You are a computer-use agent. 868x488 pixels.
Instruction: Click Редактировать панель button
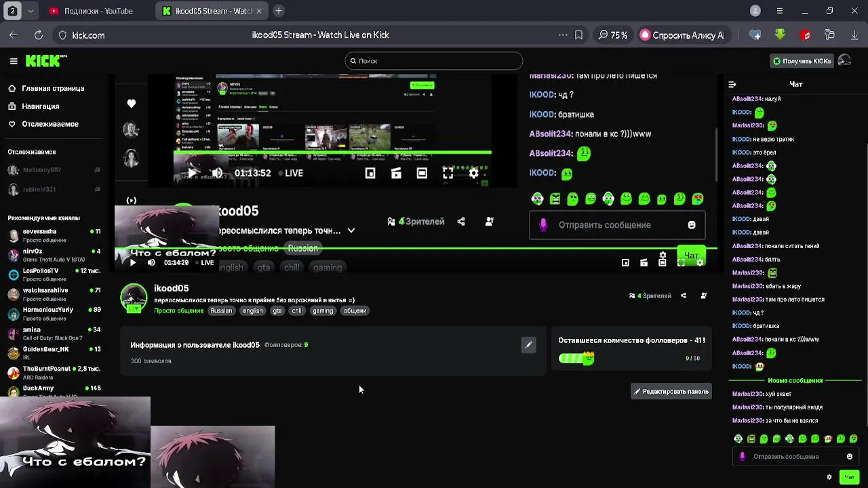(x=671, y=392)
